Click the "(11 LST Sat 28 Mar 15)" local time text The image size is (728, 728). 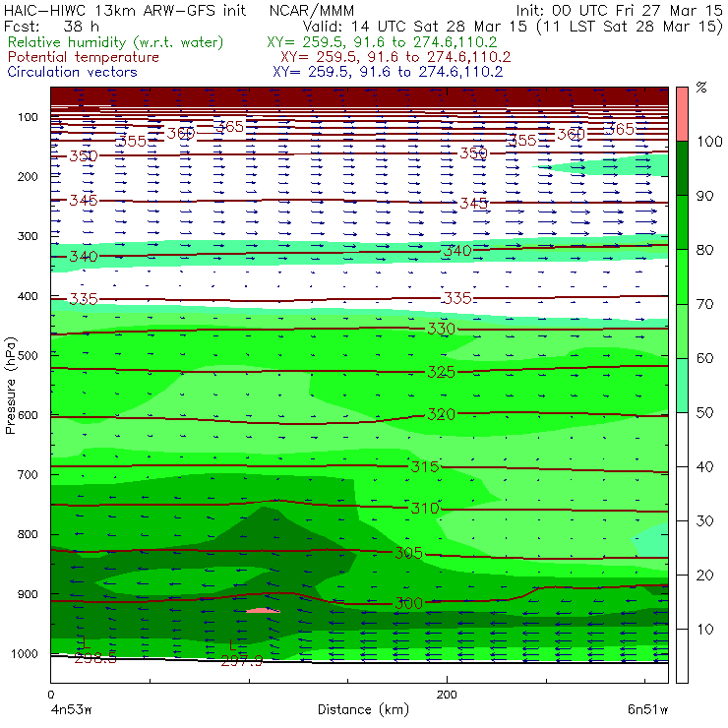pos(630,27)
